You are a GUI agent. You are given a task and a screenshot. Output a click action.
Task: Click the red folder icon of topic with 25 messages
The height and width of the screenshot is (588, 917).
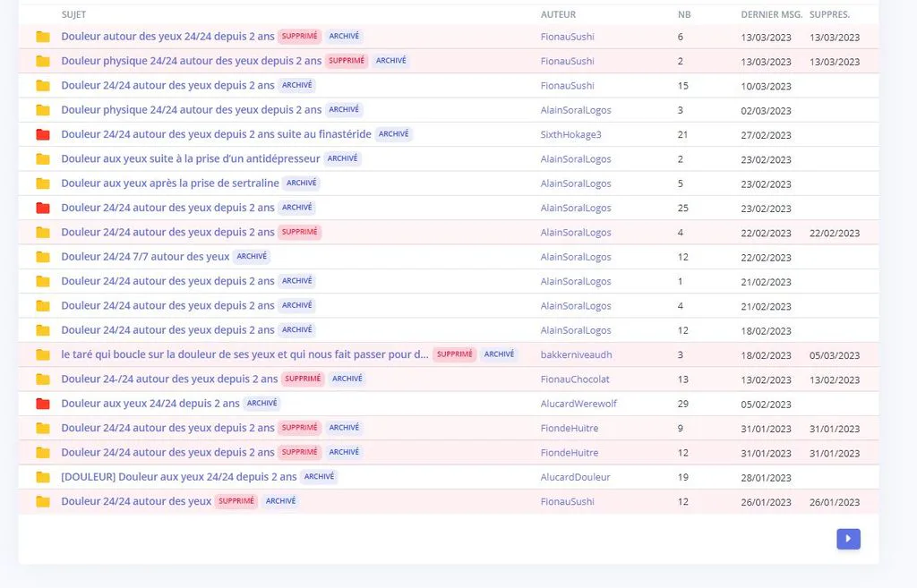click(43, 208)
